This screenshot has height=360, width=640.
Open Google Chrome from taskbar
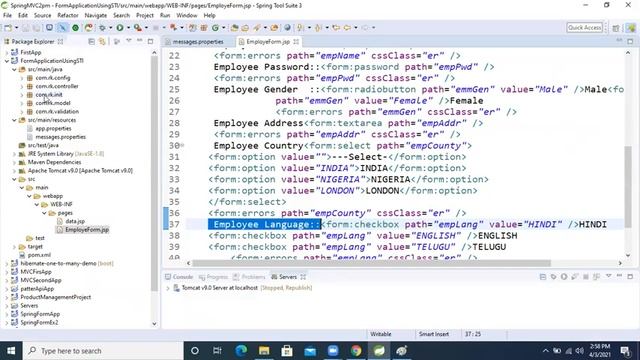click(356, 351)
